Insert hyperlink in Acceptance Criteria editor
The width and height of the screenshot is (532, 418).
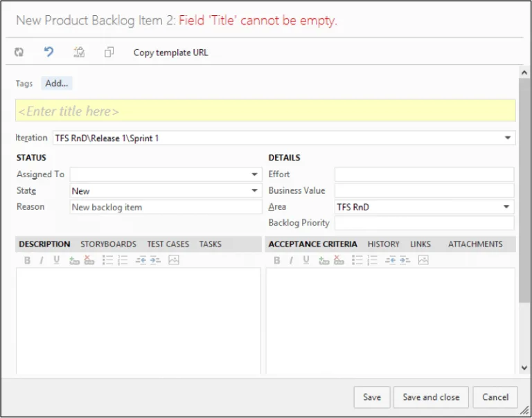[x=324, y=260]
